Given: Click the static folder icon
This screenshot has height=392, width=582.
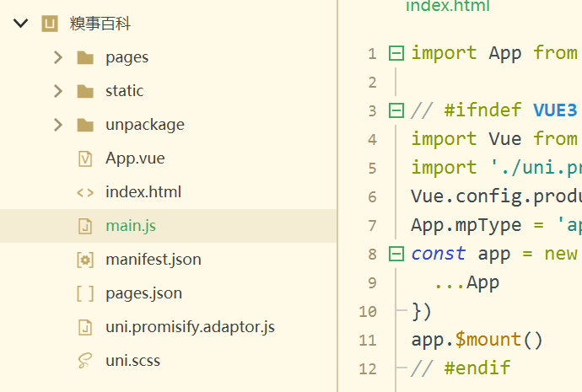Looking at the screenshot, I should (x=85, y=91).
